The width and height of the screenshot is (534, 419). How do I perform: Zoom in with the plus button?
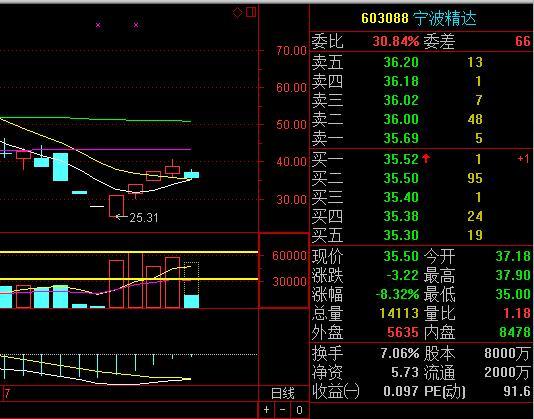(266, 410)
